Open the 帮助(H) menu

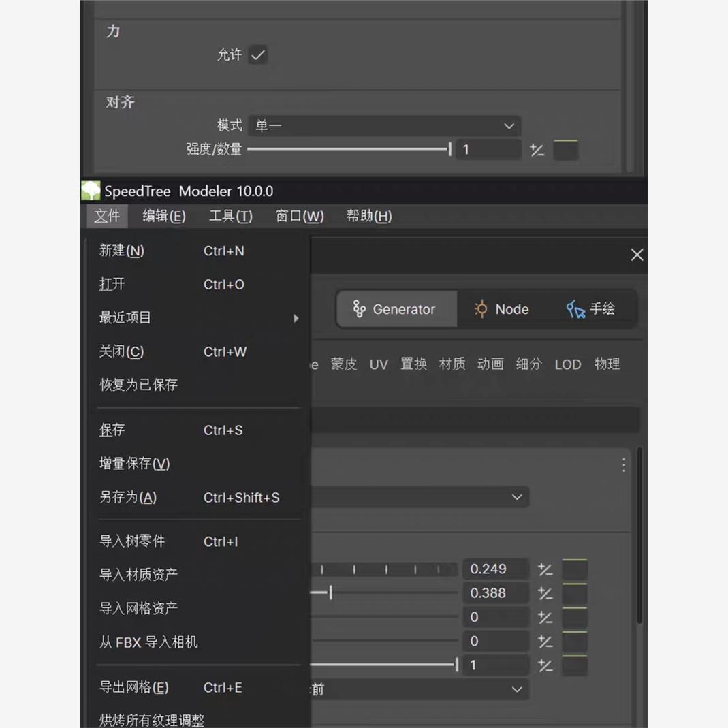coord(369,216)
